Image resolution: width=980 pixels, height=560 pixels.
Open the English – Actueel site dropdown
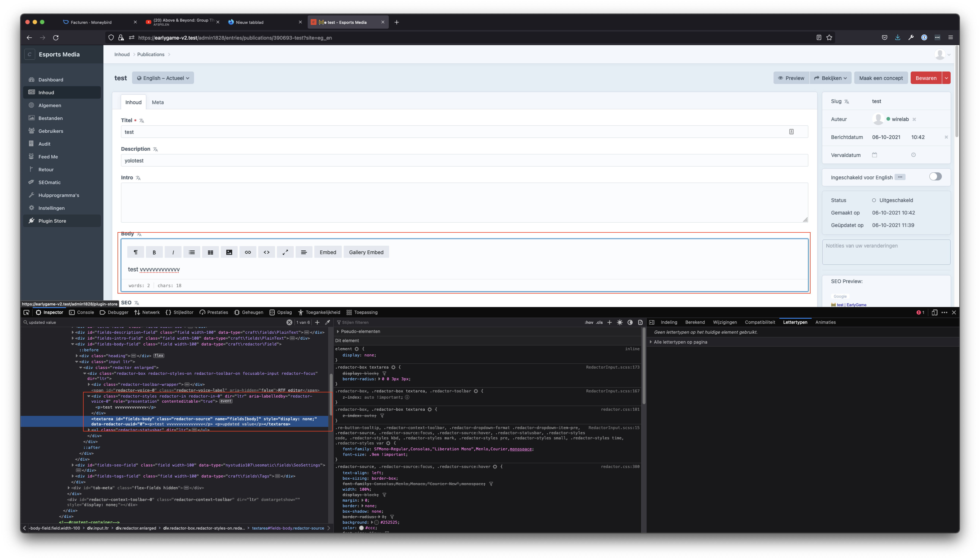click(163, 78)
